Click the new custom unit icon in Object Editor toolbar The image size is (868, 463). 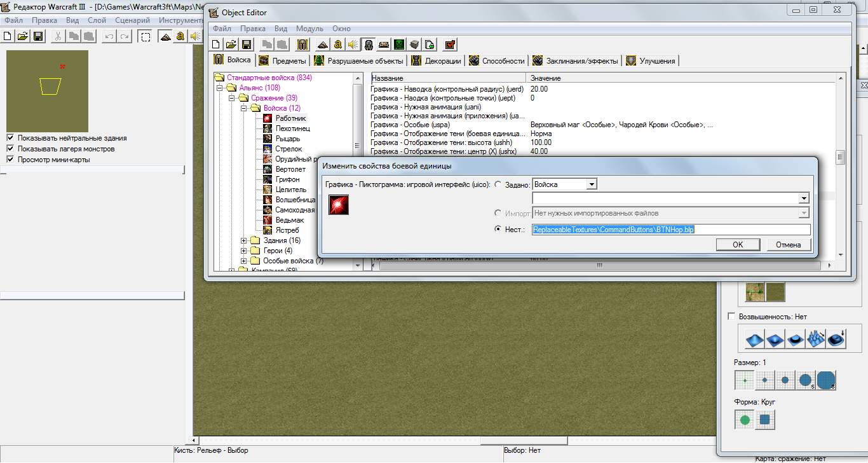302,45
